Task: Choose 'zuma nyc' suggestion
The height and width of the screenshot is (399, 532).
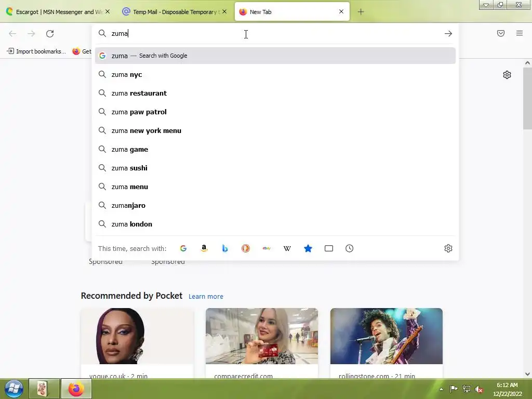Action: point(275,74)
